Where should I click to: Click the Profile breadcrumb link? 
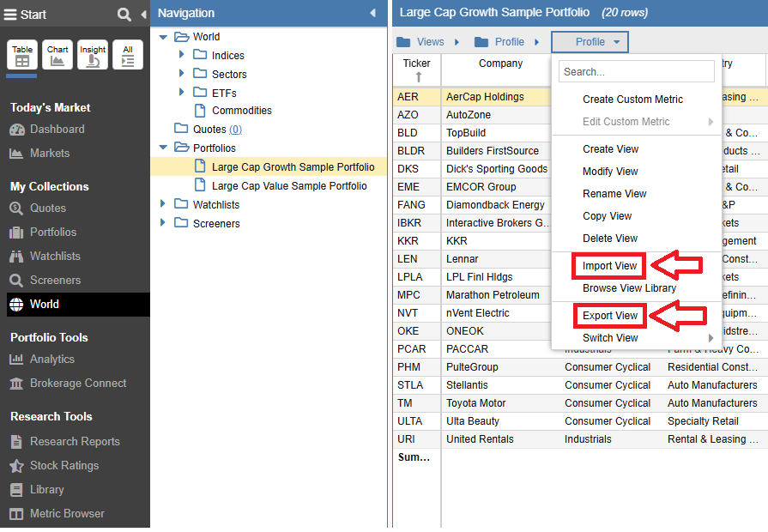click(510, 42)
